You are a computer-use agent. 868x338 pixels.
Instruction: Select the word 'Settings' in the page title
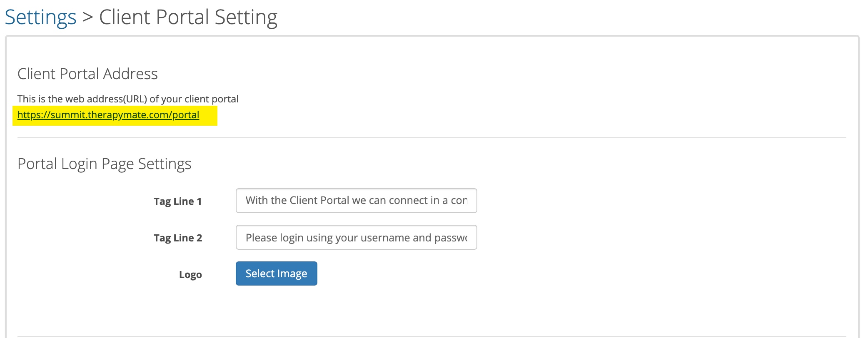tap(40, 17)
